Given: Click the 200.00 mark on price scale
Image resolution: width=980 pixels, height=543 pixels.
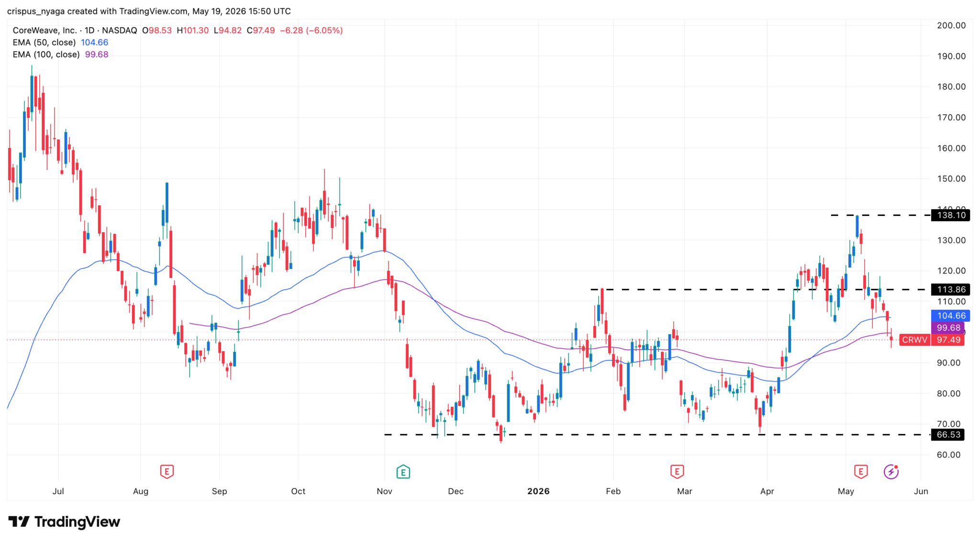Looking at the screenshot, I should coord(951,25).
